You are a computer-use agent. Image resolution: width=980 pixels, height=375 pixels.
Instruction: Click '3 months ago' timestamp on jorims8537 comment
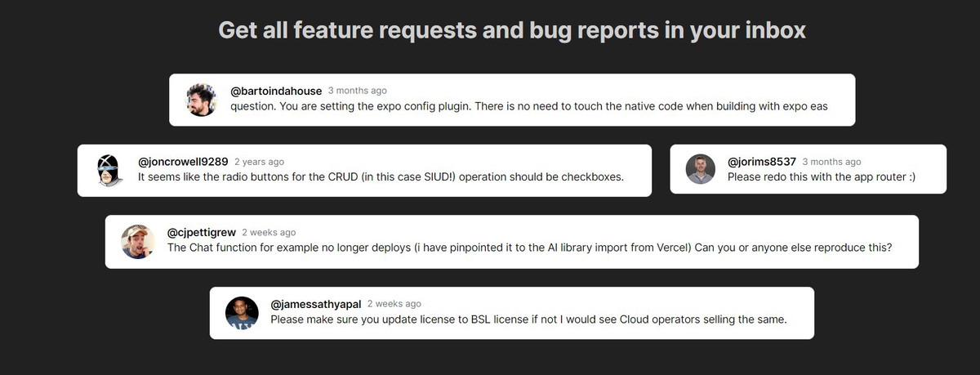point(831,162)
